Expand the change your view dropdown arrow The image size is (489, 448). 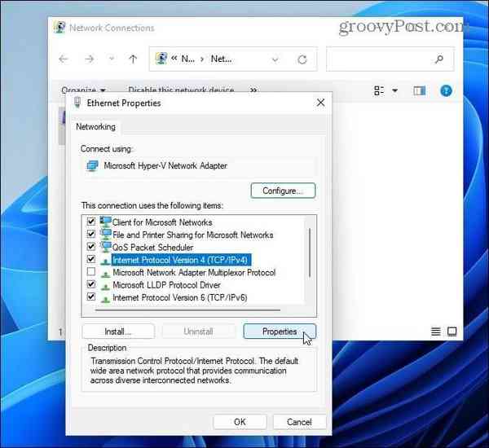click(394, 90)
